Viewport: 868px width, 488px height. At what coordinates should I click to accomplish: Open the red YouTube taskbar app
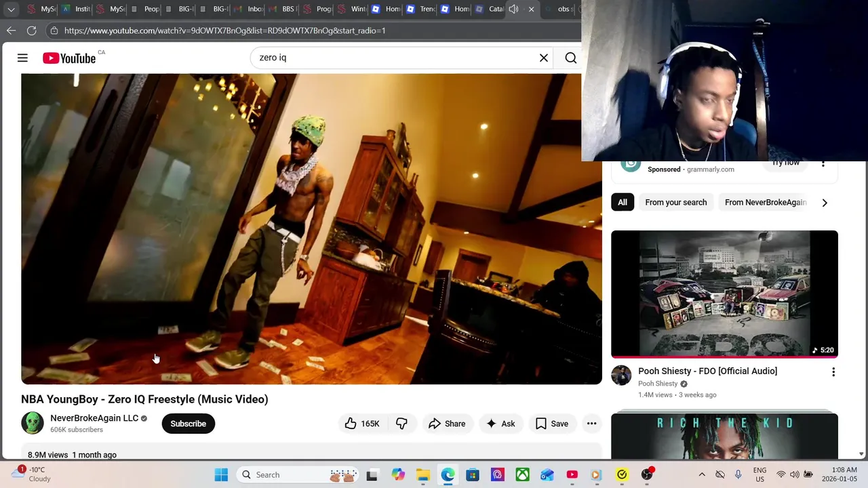[572, 475]
